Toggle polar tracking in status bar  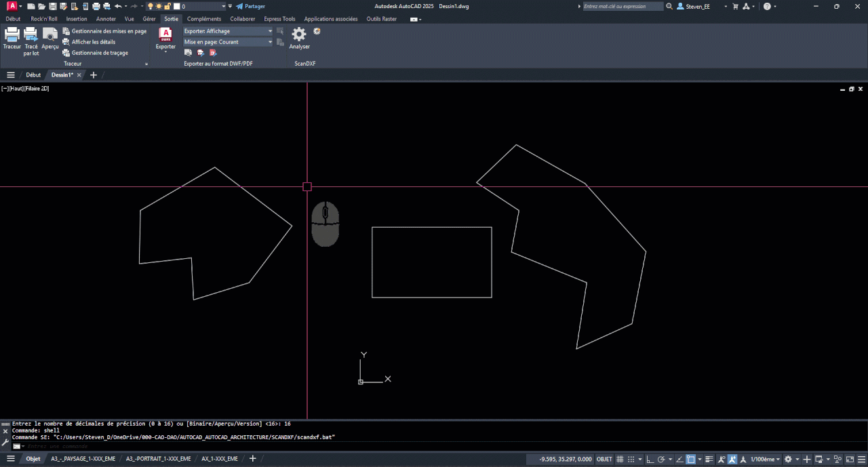[661, 460]
